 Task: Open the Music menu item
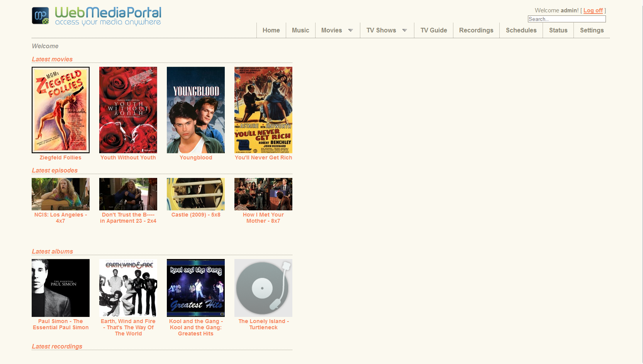(x=300, y=30)
